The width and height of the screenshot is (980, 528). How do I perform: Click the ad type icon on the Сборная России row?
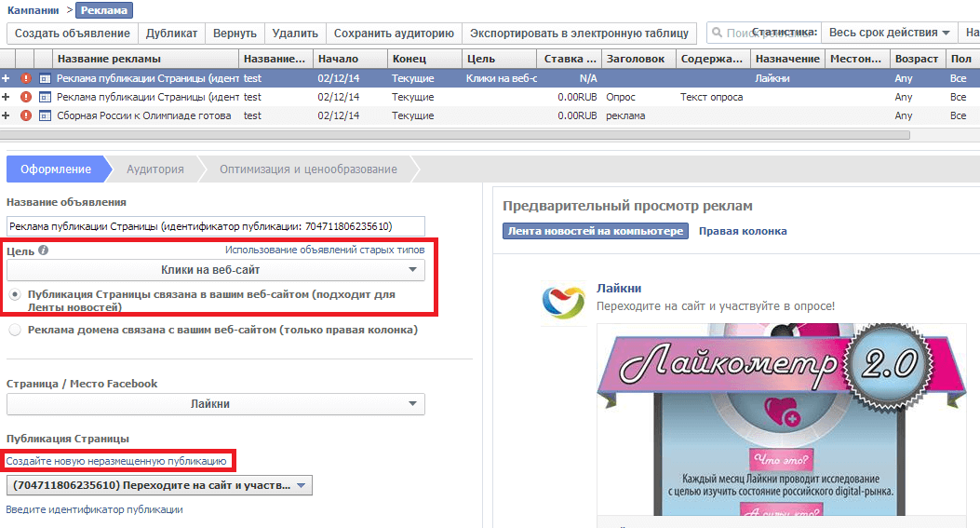pyautogui.click(x=44, y=116)
